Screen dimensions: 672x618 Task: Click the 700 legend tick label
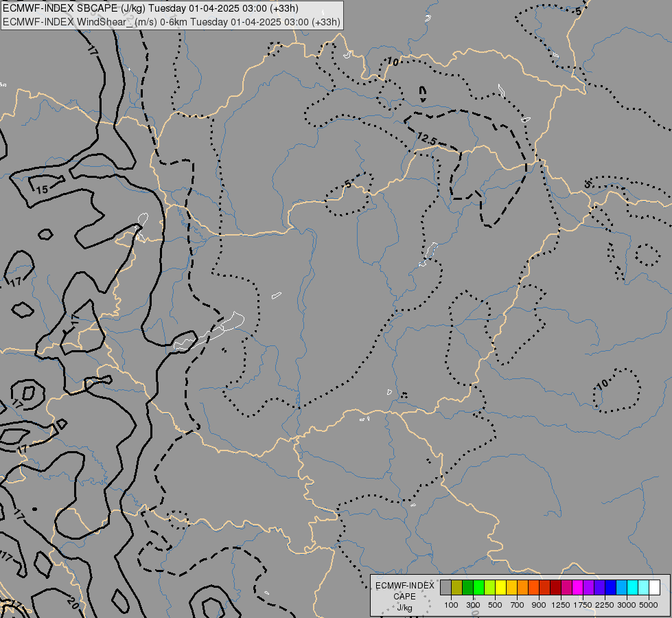pos(518,605)
